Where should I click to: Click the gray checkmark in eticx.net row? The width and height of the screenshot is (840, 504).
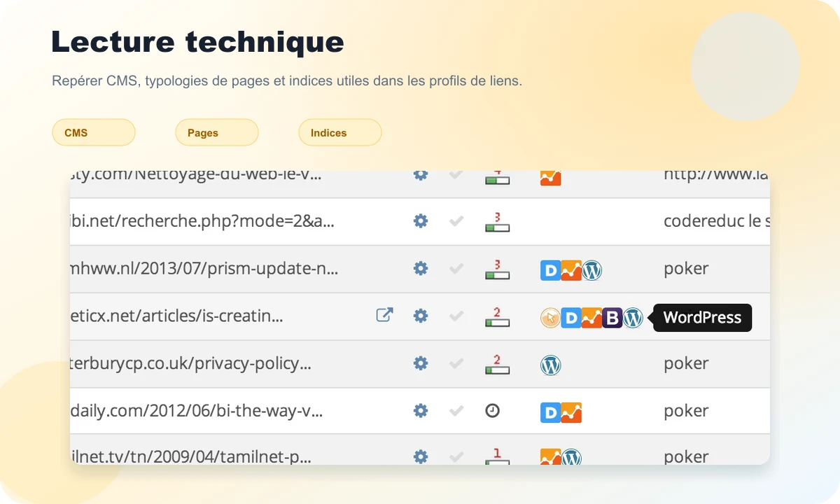pyautogui.click(x=456, y=316)
